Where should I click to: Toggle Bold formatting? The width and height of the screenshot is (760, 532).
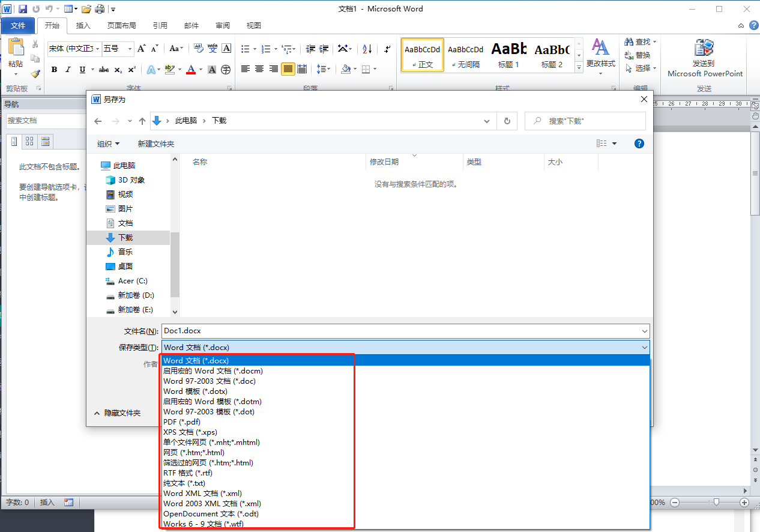coord(54,70)
